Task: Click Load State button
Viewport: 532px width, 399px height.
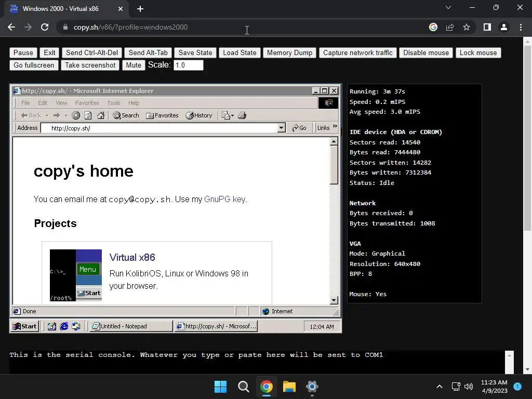Action: click(x=240, y=52)
